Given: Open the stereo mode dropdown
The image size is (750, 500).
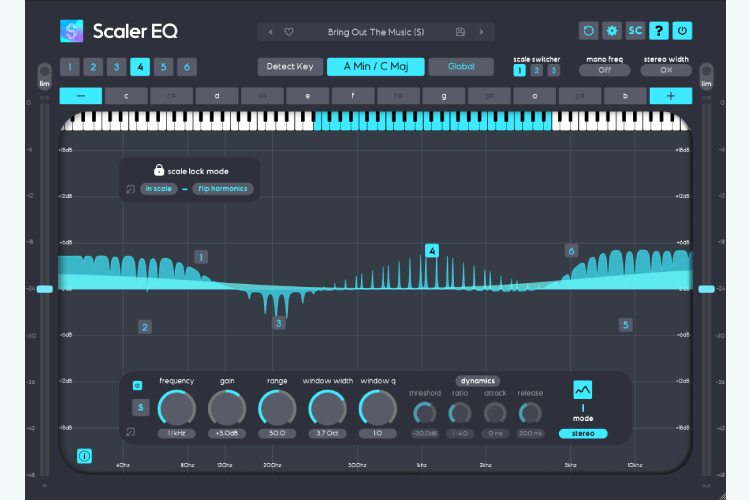Looking at the screenshot, I should pos(583,433).
